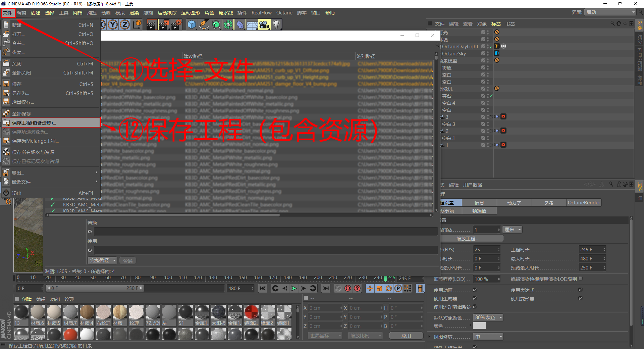This screenshot has height=349, width=644.
Task: Toggle the 使用变形器 checkbox
Action: [x=580, y=298]
